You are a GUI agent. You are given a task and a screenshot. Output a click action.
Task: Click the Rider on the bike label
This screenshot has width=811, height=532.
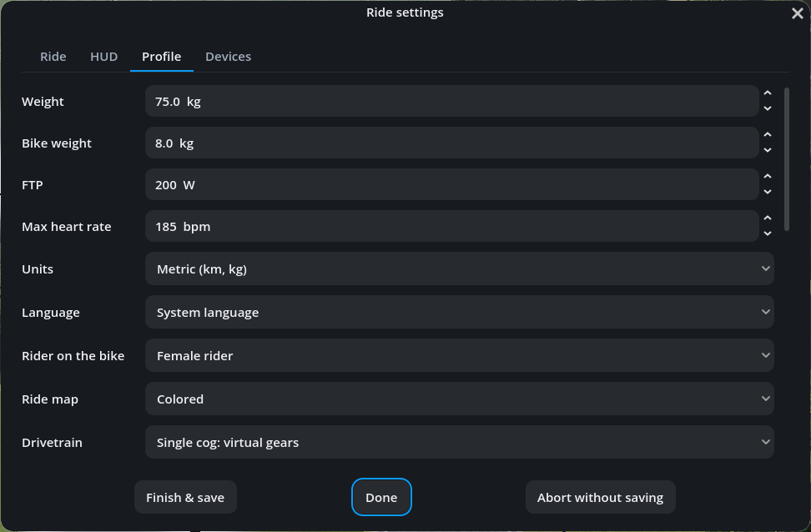[x=73, y=356]
